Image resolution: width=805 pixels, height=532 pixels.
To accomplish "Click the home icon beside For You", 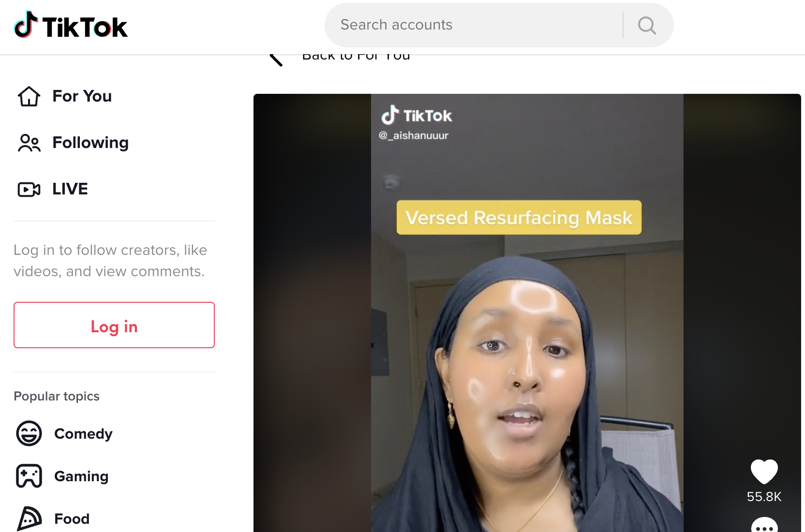I will point(29,96).
